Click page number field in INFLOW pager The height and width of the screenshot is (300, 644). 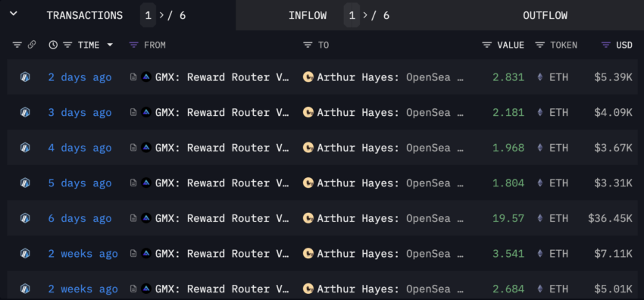[x=352, y=16]
